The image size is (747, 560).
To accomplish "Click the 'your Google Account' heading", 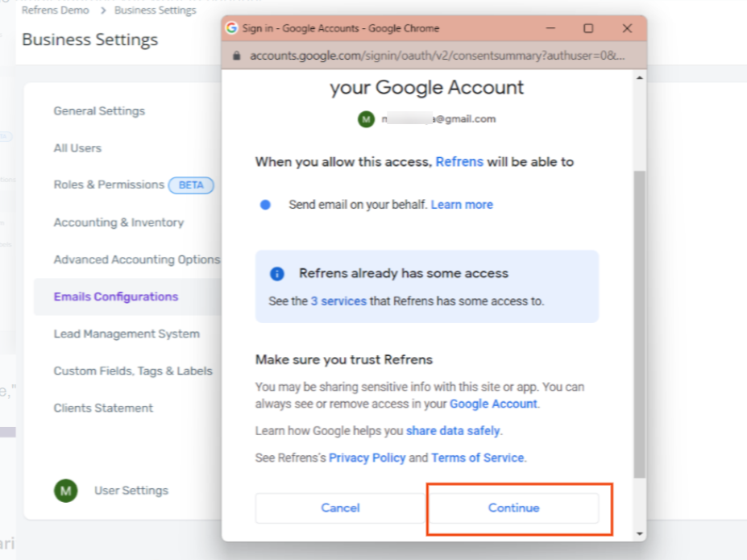I will (x=426, y=88).
